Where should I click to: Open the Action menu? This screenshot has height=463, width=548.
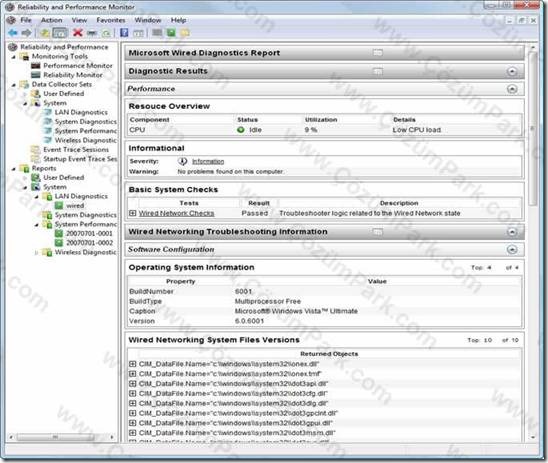pos(51,20)
